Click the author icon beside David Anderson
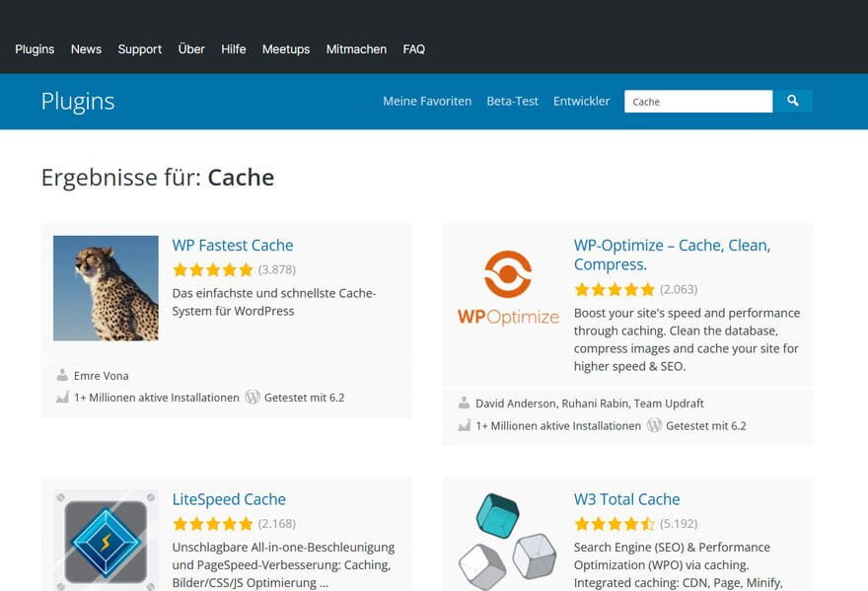 (464, 404)
